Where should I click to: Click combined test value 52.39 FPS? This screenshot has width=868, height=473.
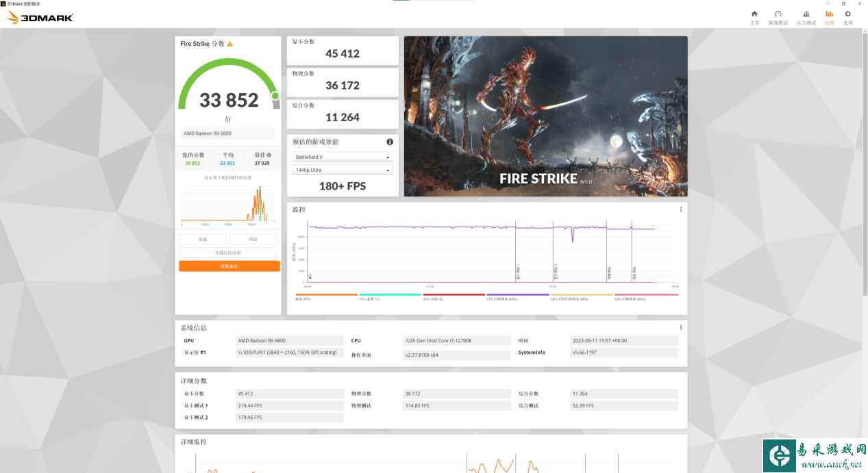point(624,405)
